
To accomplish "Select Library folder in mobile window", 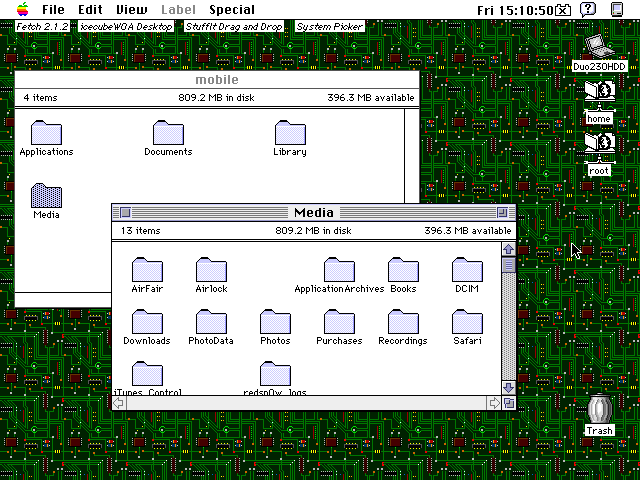I will point(290,133).
